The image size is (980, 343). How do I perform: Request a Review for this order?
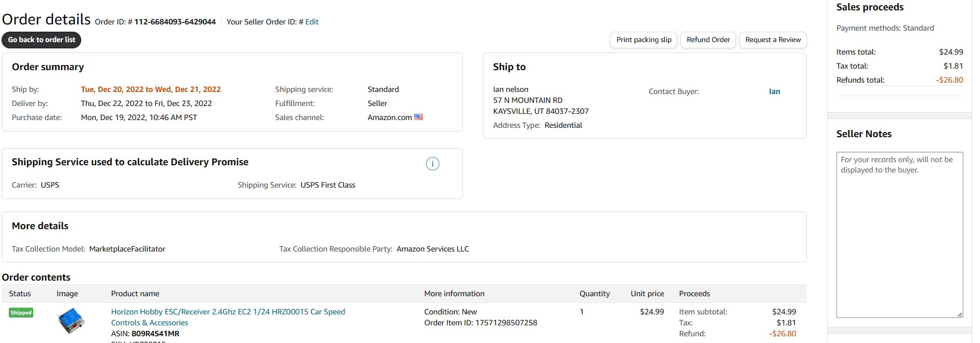tap(772, 40)
